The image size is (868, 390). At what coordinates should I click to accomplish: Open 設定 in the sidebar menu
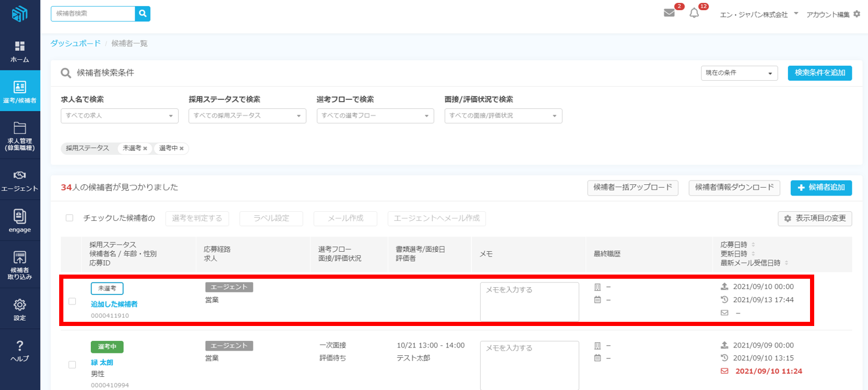[20, 309]
